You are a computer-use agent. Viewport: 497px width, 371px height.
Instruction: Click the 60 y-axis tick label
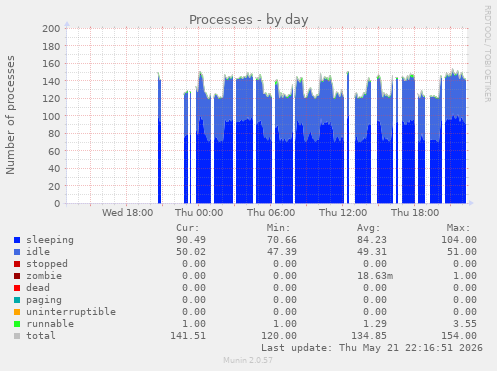[x=54, y=151]
